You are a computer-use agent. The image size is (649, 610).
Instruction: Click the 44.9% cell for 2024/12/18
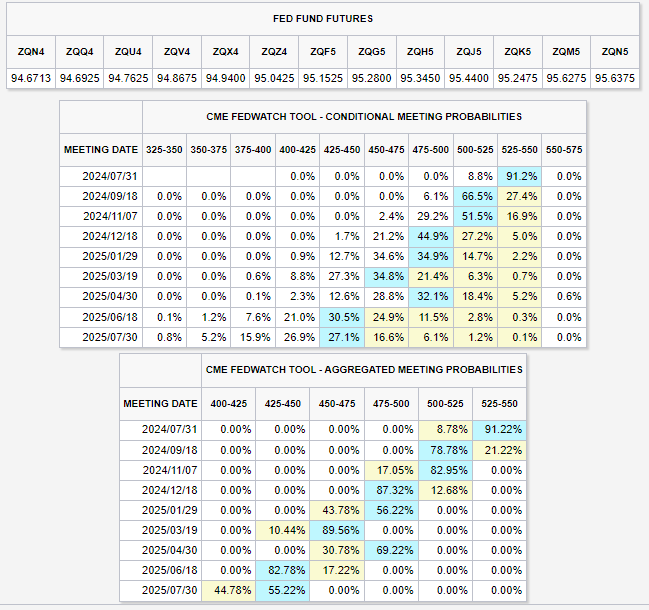coord(430,236)
